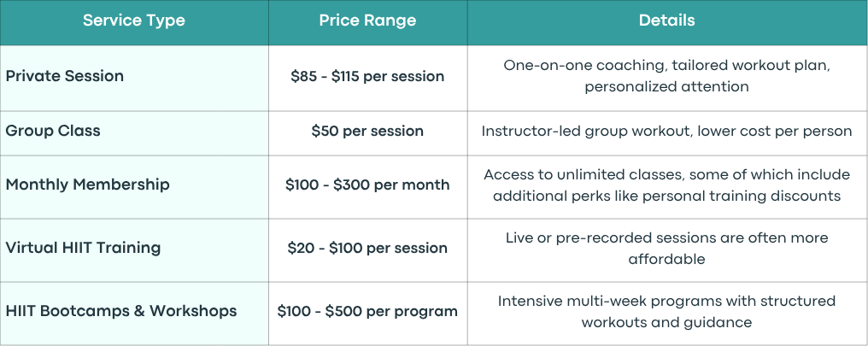This screenshot has height=346, width=868.
Task: Click the $20 - $100 per session price
Action: tap(367, 248)
